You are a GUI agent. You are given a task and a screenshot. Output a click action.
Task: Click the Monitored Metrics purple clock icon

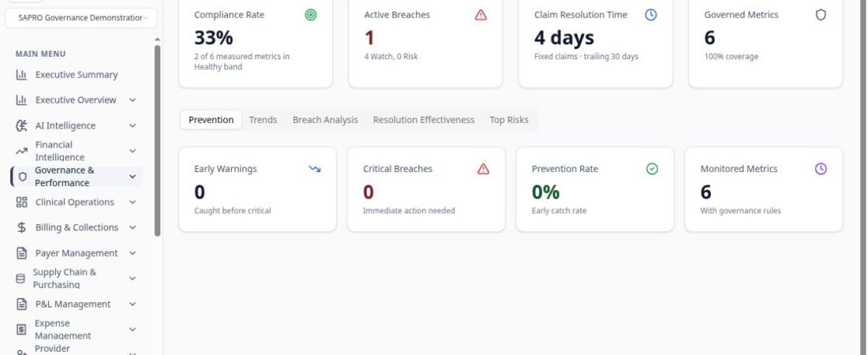tap(821, 169)
